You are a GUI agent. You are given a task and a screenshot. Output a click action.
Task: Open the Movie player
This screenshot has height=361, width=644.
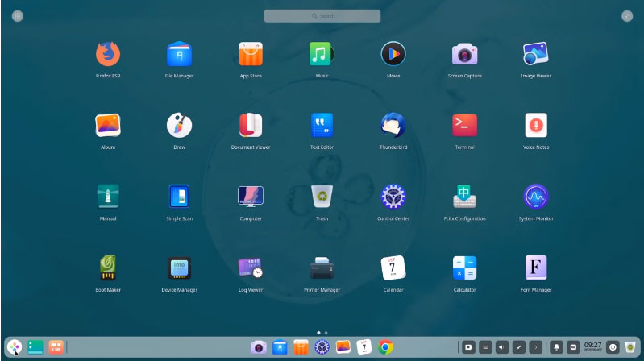(393, 54)
